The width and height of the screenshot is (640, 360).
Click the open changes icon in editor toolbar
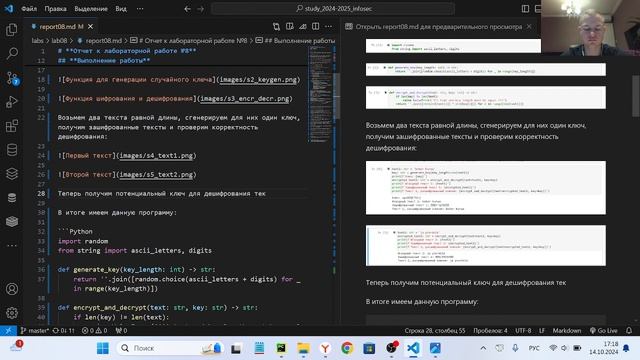coord(276,27)
